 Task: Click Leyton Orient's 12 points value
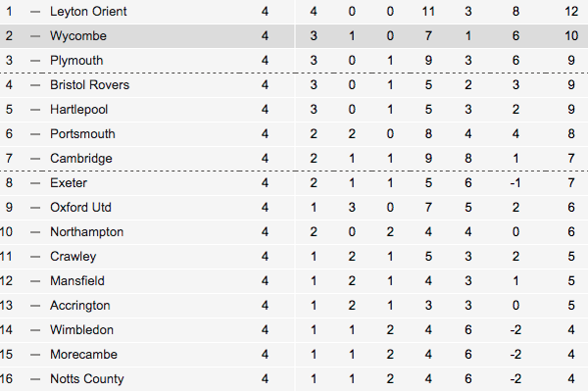(571, 11)
